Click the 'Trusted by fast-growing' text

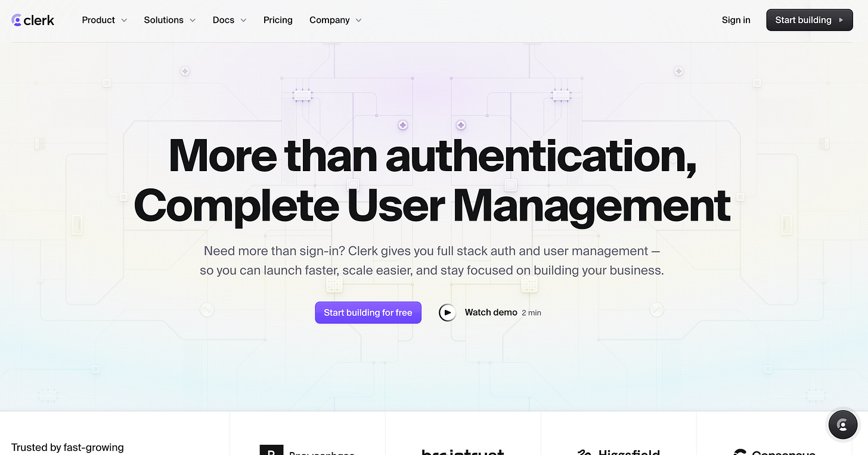tap(67, 448)
